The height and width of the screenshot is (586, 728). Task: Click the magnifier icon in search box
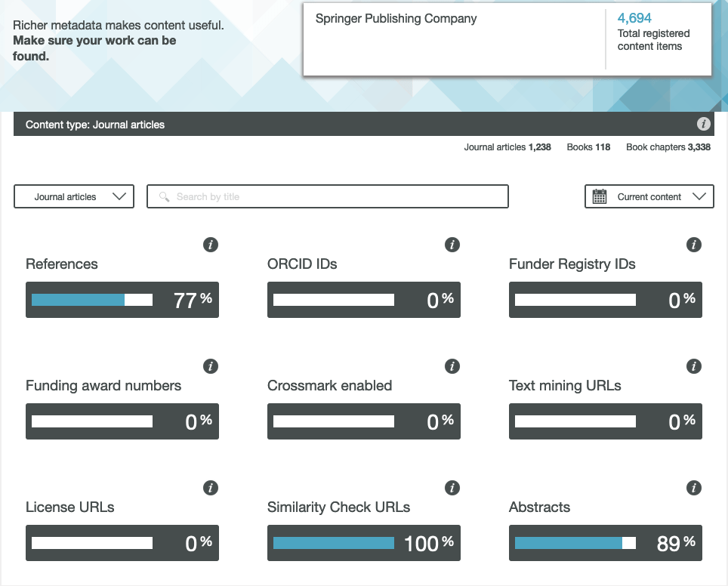[164, 197]
